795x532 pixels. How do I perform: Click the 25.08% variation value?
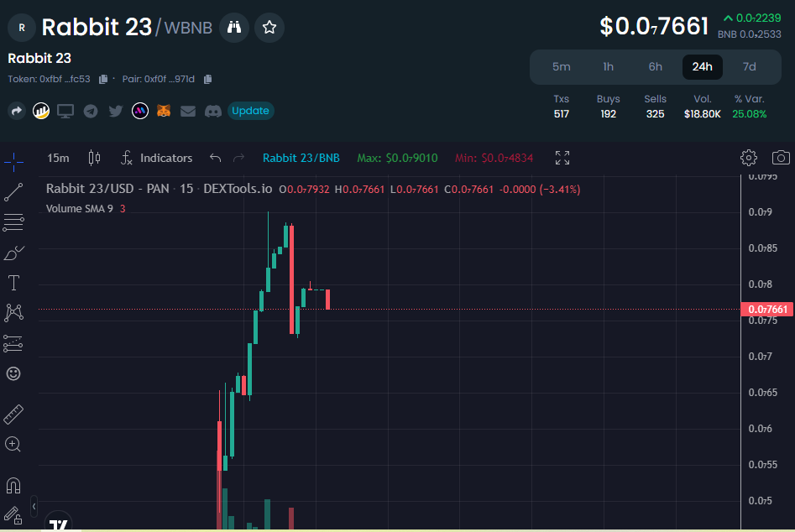[x=750, y=114]
